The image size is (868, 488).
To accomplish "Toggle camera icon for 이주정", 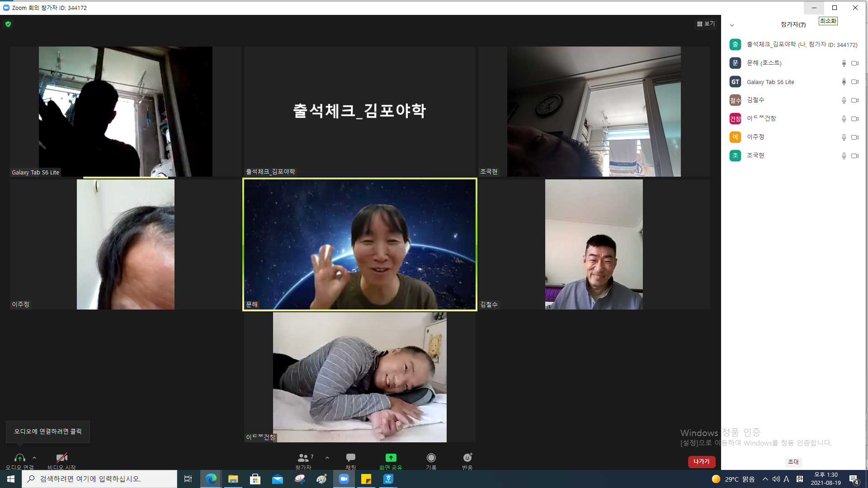I will (855, 137).
